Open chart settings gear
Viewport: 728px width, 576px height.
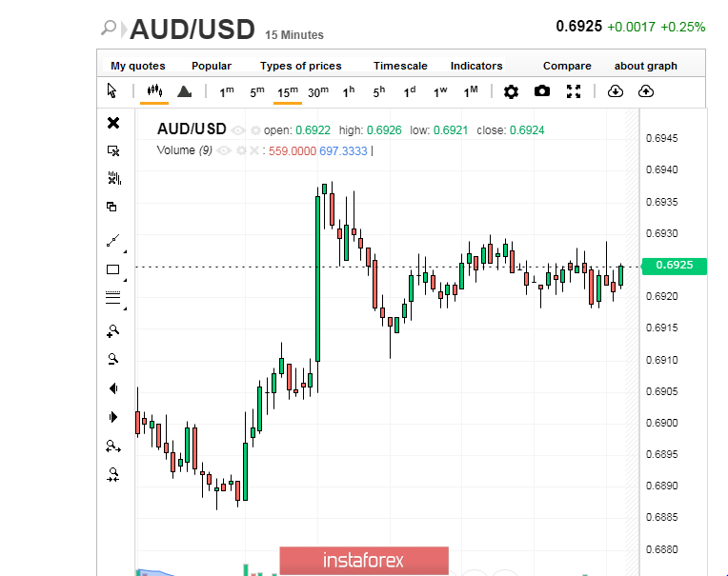coord(511,91)
